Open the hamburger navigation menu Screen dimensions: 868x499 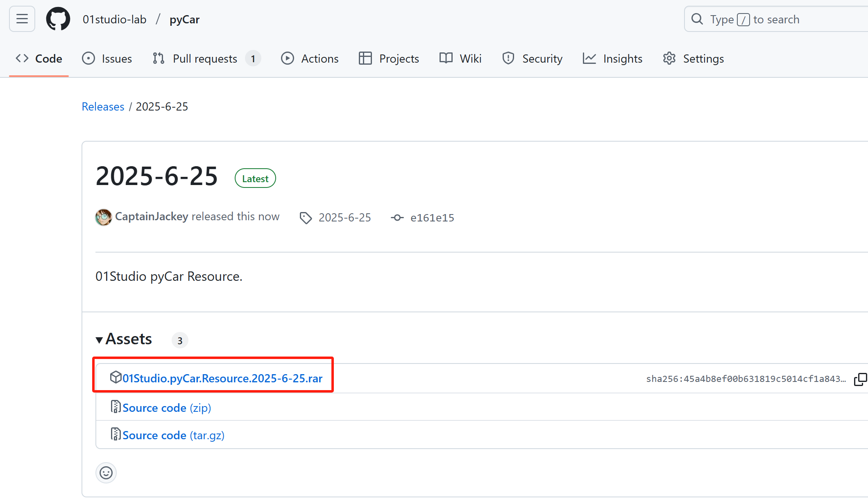click(x=22, y=19)
